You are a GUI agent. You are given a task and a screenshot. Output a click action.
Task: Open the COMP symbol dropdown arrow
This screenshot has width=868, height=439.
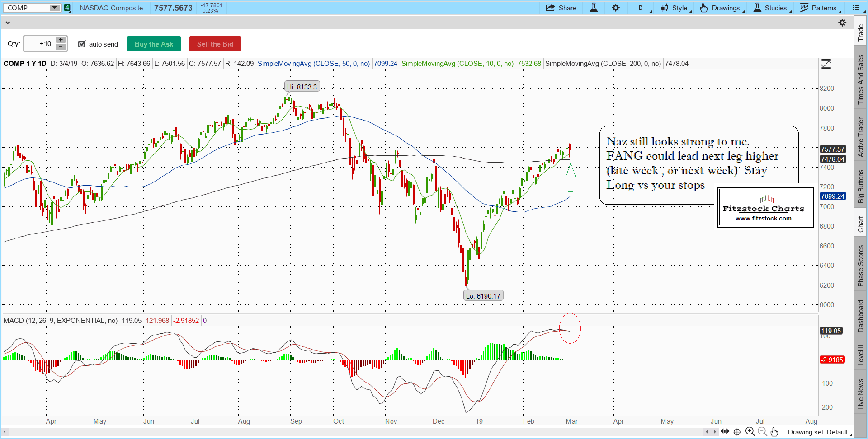(x=54, y=8)
